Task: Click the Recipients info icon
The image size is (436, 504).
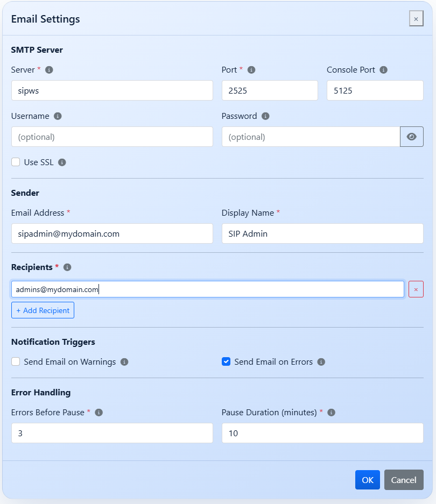Action: pos(67,267)
